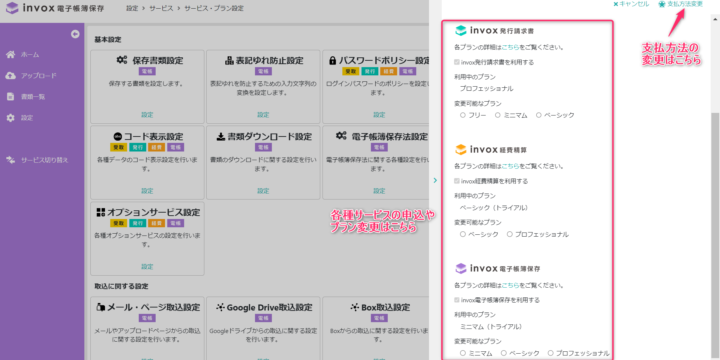Click the オプションサービス設定 grid icon

(x=101, y=213)
